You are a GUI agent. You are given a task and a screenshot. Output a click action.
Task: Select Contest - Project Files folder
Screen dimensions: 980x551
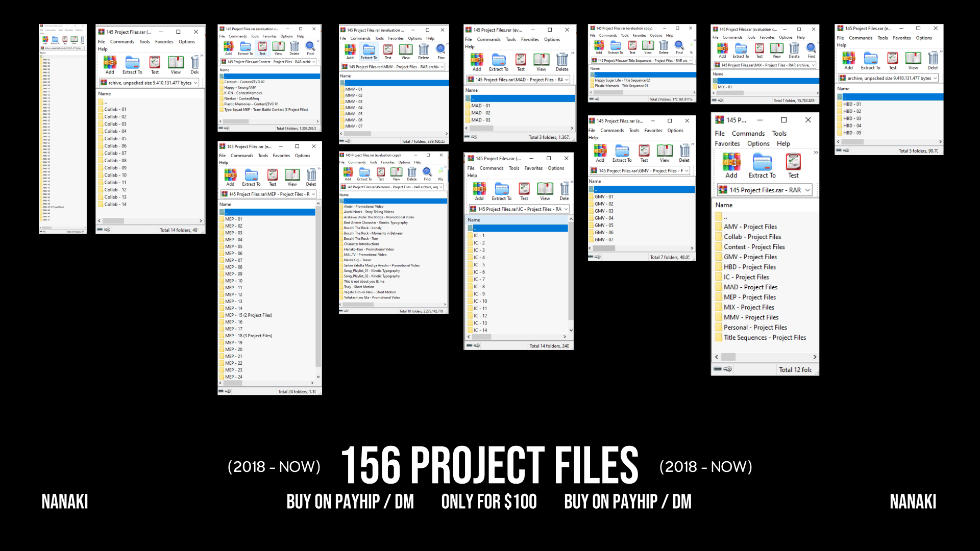754,247
